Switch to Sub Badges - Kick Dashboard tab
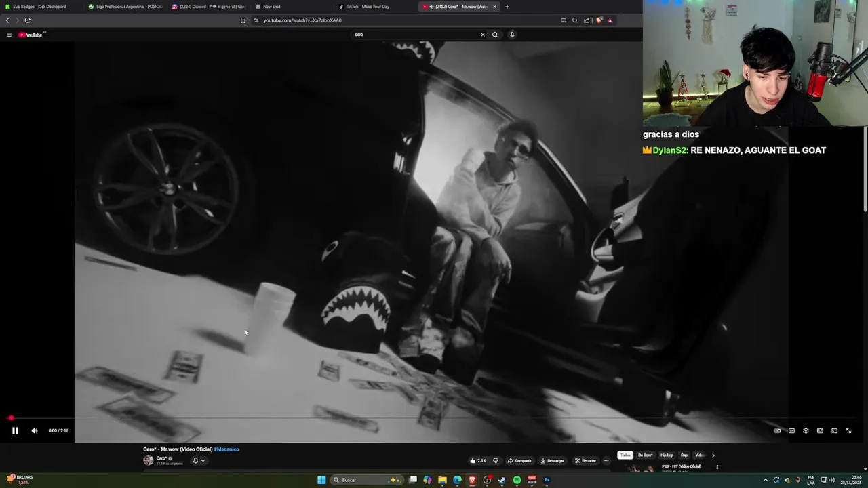The width and height of the screenshot is (868, 488). (x=41, y=7)
